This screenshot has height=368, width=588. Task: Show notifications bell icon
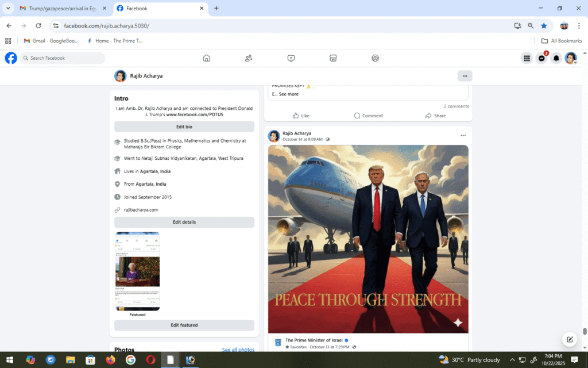(x=556, y=58)
